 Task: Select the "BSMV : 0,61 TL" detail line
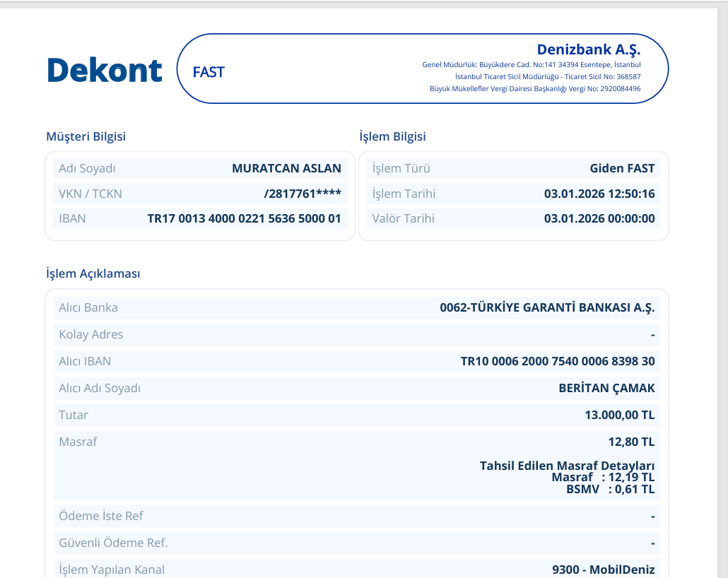pos(611,490)
